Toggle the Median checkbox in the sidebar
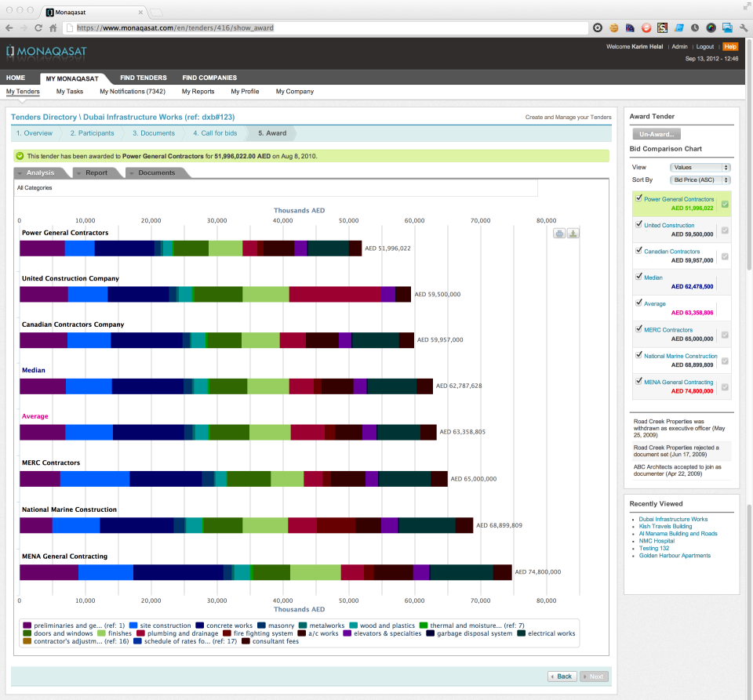Viewport: 753px width, 700px height. tap(638, 276)
